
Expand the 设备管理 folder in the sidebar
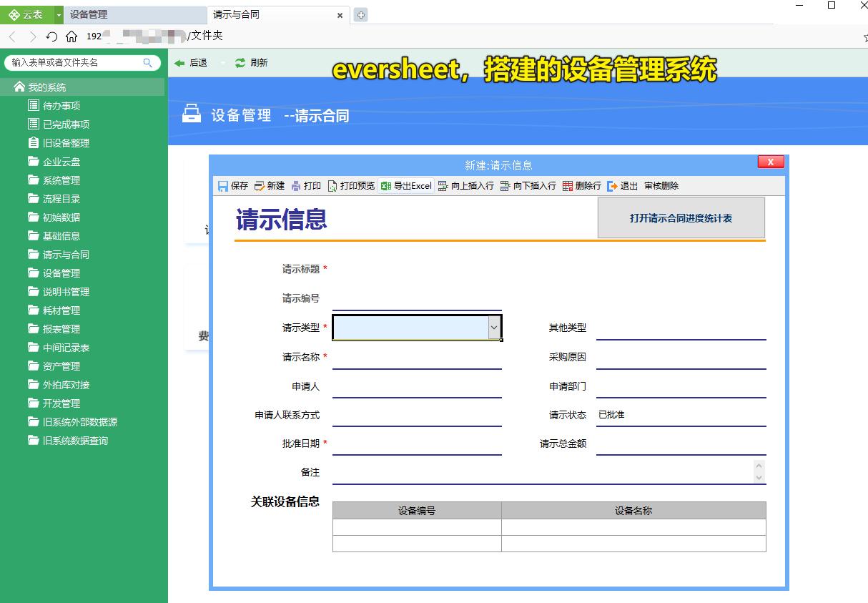[x=60, y=273]
